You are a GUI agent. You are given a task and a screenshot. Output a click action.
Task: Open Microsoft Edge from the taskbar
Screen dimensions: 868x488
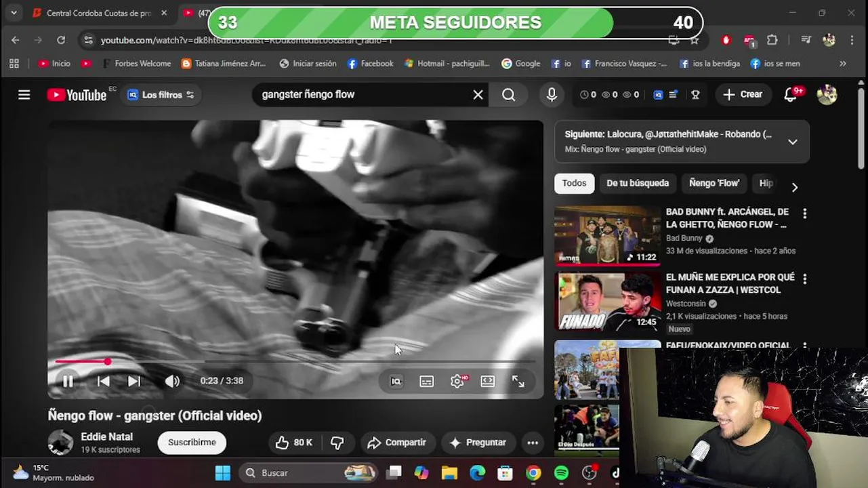[x=478, y=473]
